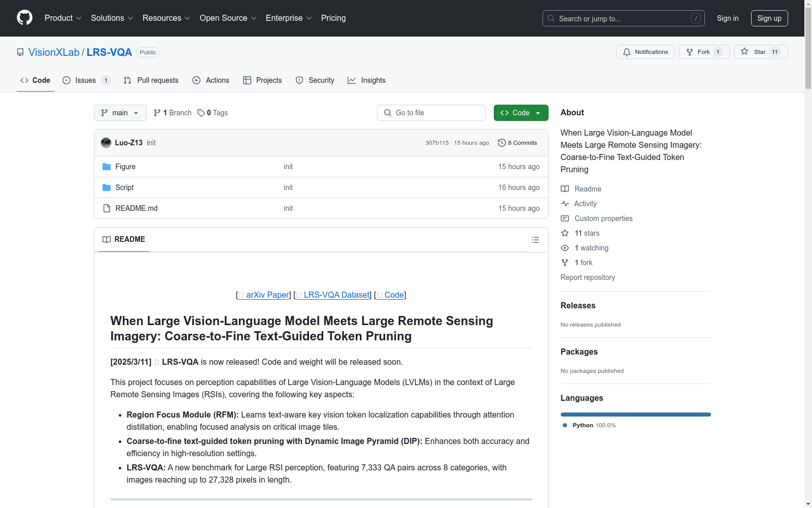The height and width of the screenshot is (508, 812).
Task: Click the star icon beside 11 stars
Action: pos(565,233)
